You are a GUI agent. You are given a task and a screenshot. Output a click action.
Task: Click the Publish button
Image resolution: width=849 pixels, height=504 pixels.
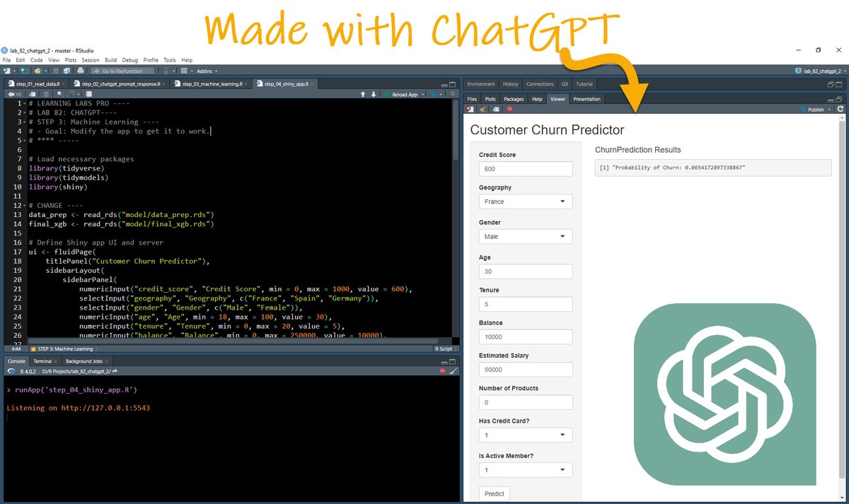(x=812, y=110)
